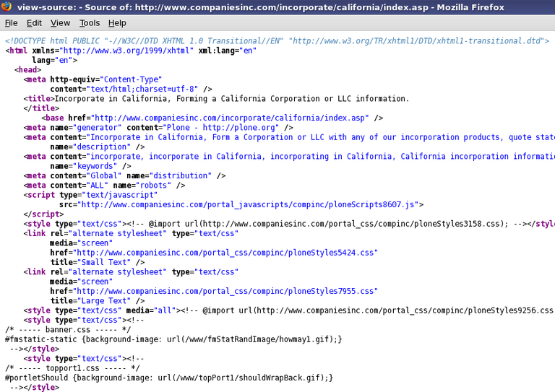
Task: Click "text/html;charset=utf-8" content value
Action: pyautogui.click(x=142, y=89)
